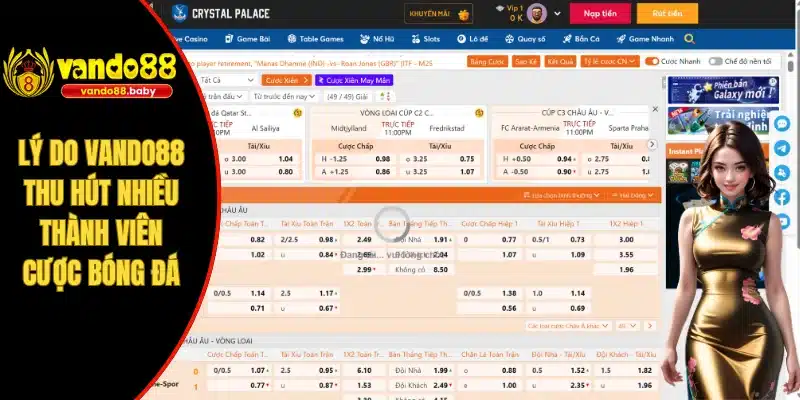This screenshot has height=400, width=800.
Task: Open the Lô đề menu
Action: (x=472, y=39)
